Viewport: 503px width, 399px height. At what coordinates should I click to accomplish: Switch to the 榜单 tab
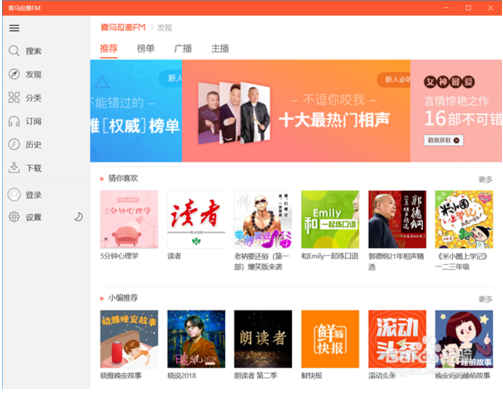coord(146,49)
